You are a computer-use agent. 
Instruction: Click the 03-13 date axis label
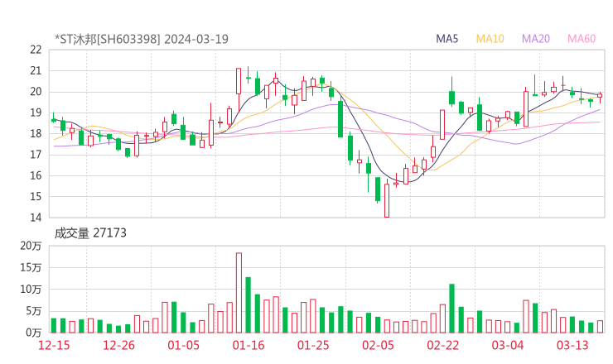click(x=572, y=345)
